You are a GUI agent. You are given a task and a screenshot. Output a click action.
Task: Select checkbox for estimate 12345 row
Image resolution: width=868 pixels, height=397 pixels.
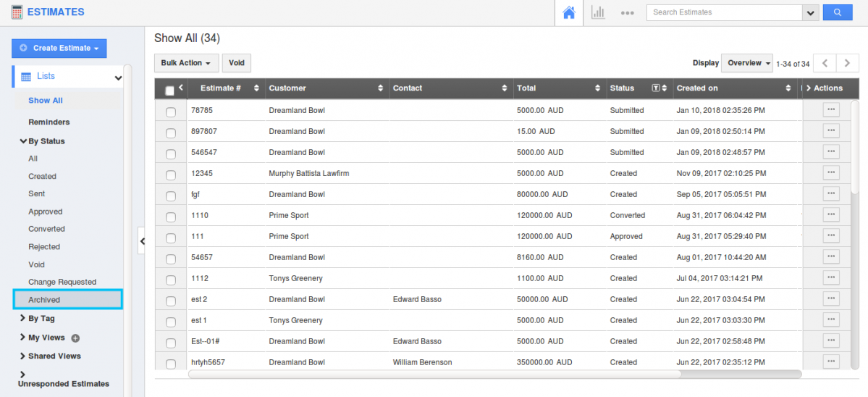pyautogui.click(x=171, y=175)
